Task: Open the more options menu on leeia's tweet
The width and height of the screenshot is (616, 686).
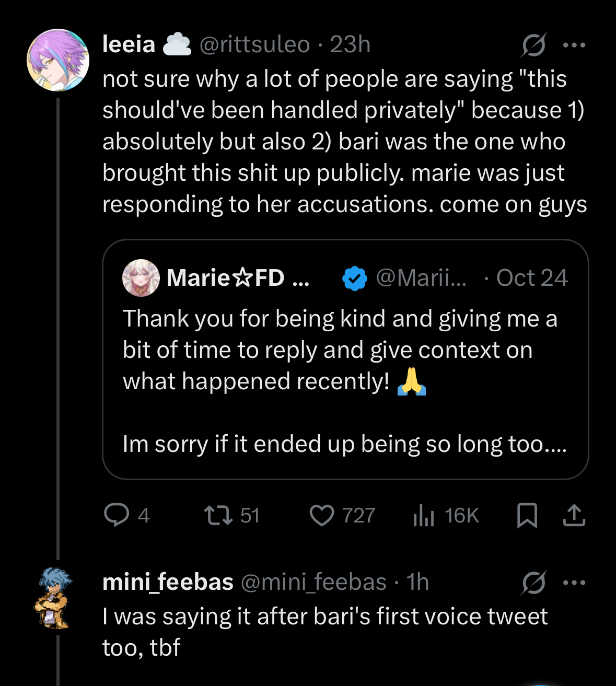Action: [x=574, y=45]
